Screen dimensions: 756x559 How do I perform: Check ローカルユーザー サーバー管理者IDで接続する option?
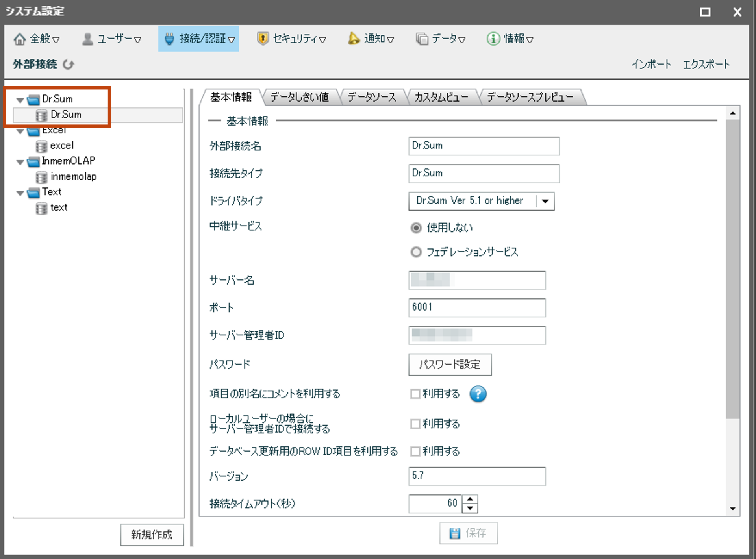pyautogui.click(x=415, y=424)
